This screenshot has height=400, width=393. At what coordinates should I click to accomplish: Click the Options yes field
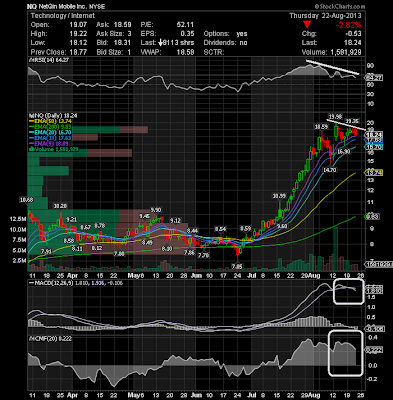click(226, 34)
